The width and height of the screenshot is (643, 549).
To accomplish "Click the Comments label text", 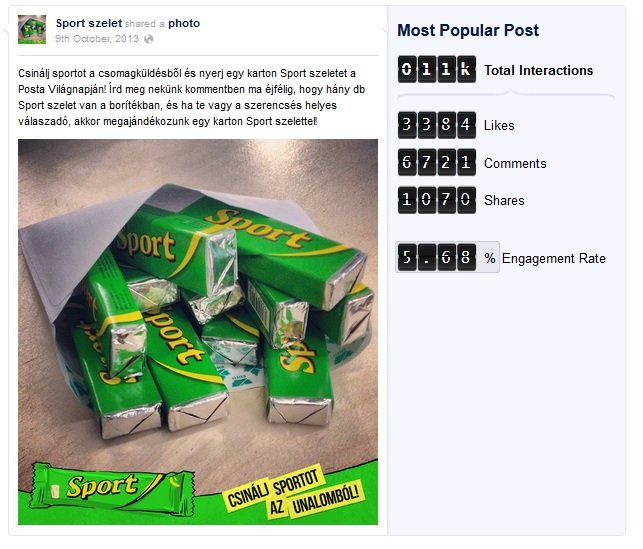I will pyautogui.click(x=515, y=163).
